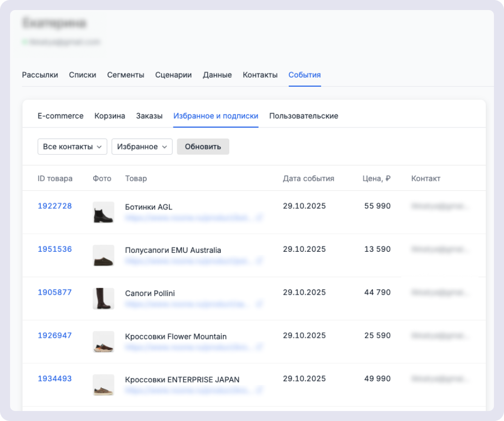The width and height of the screenshot is (504, 421).
Task: Switch to the Корзина sub-tab
Action: pos(109,116)
